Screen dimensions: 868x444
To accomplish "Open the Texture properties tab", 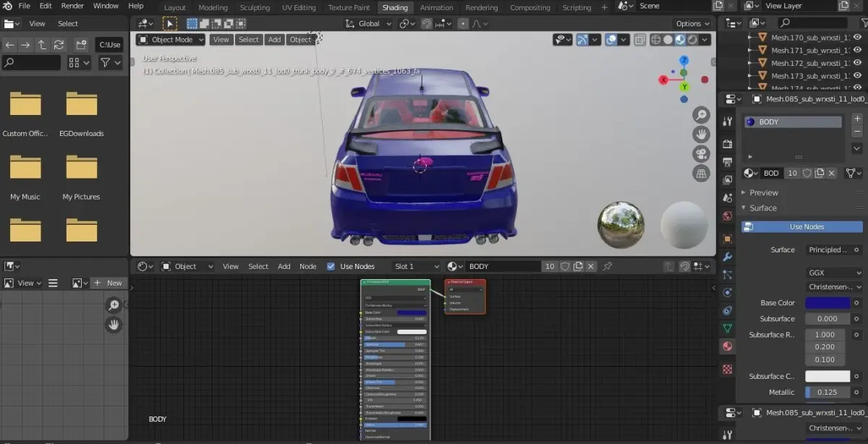I will 728,369.
